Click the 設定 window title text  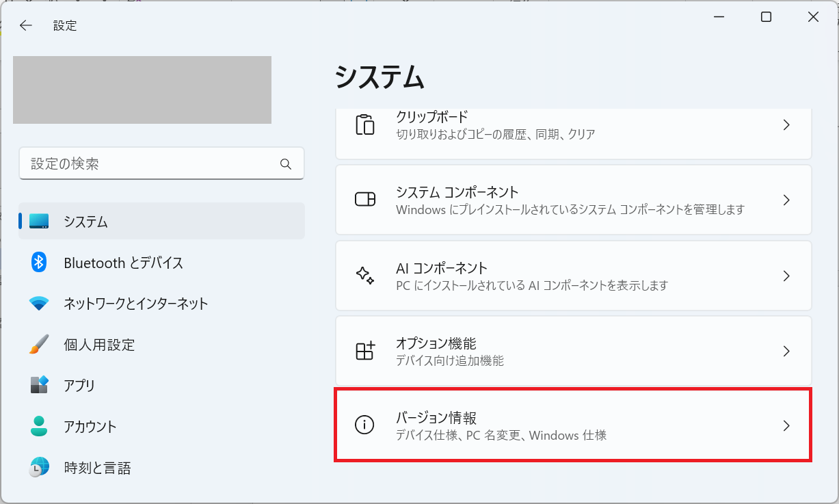[65, 26]
